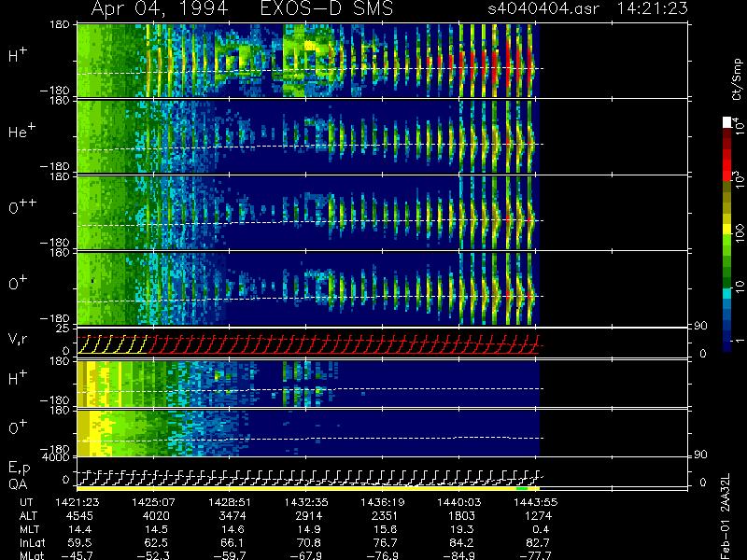Select the 'E,p' panel label

(19, 469)
